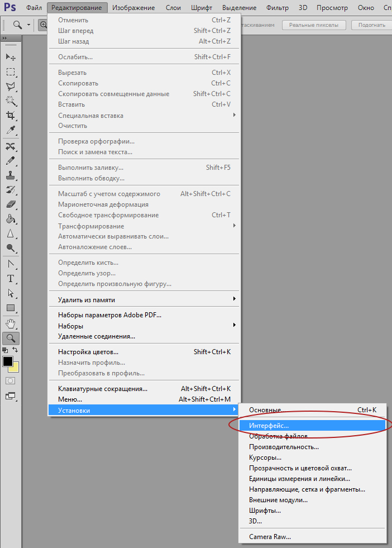Open Интерфейс... preferences

pyautogui.click(x=312, y=425)
